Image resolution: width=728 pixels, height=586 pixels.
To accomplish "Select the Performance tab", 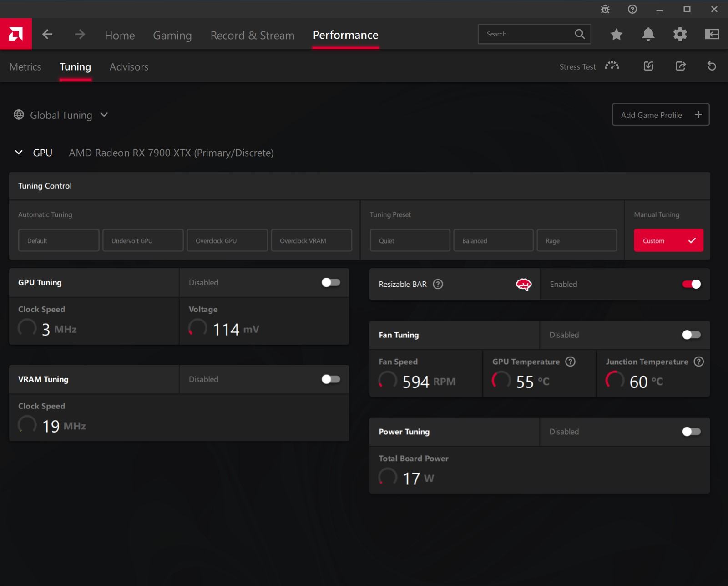I will point(345,35).
